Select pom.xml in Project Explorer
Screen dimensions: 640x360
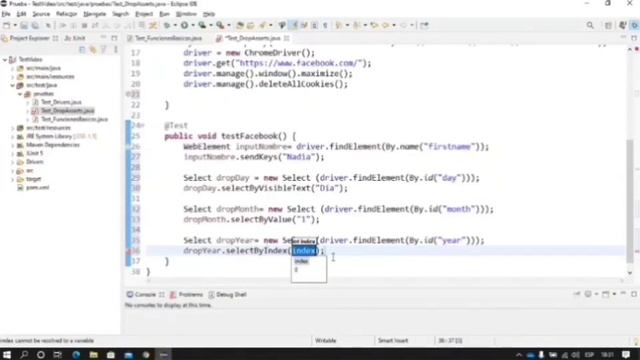tap(38, 188)
